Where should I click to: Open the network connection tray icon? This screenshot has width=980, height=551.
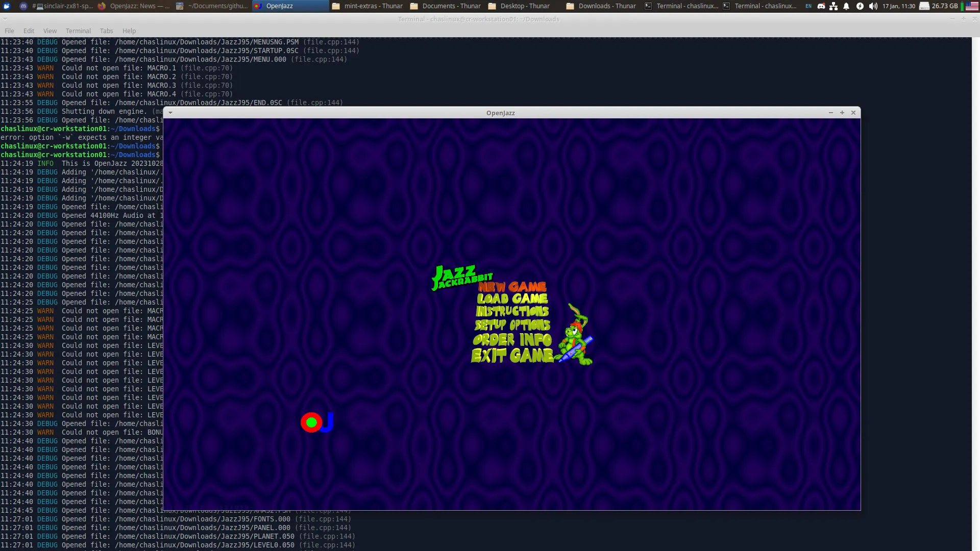(x=834, y=6)
